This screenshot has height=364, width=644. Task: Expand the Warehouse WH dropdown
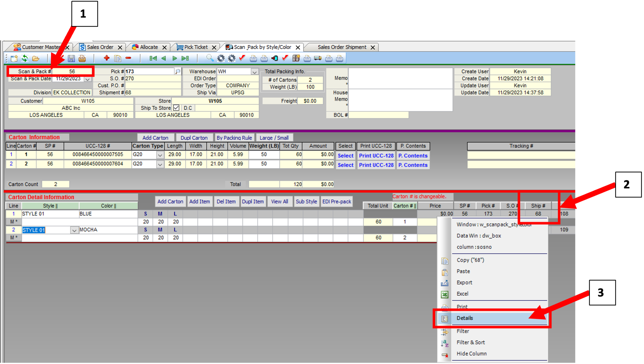click(254, 72)
